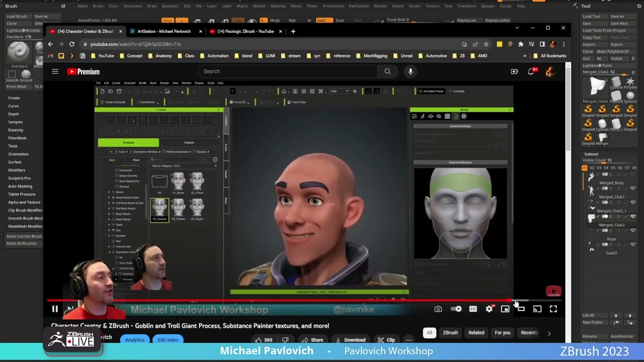Switch to miniplayer mode
644x362 pixels.
pos(505,309)
